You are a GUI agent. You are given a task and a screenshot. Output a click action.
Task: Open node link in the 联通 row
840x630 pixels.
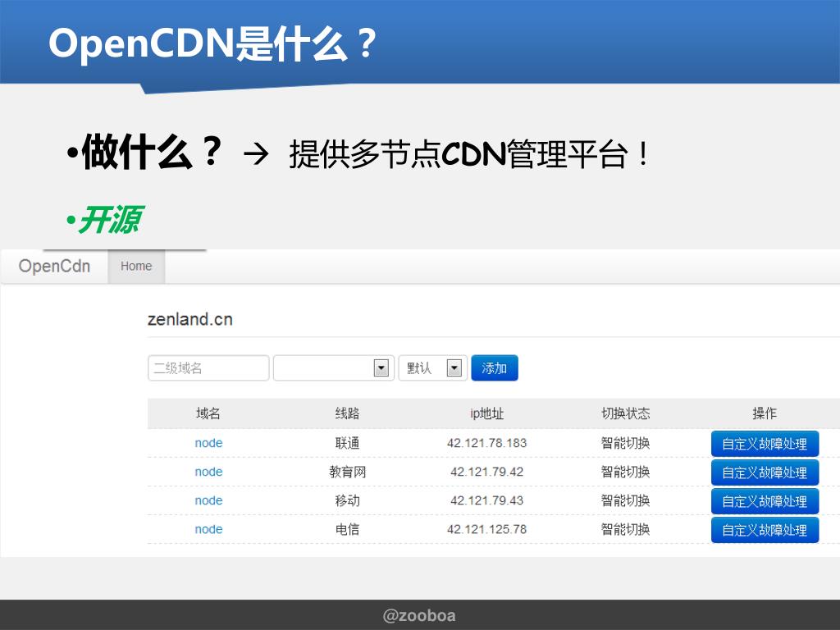[x=208, y=443]
